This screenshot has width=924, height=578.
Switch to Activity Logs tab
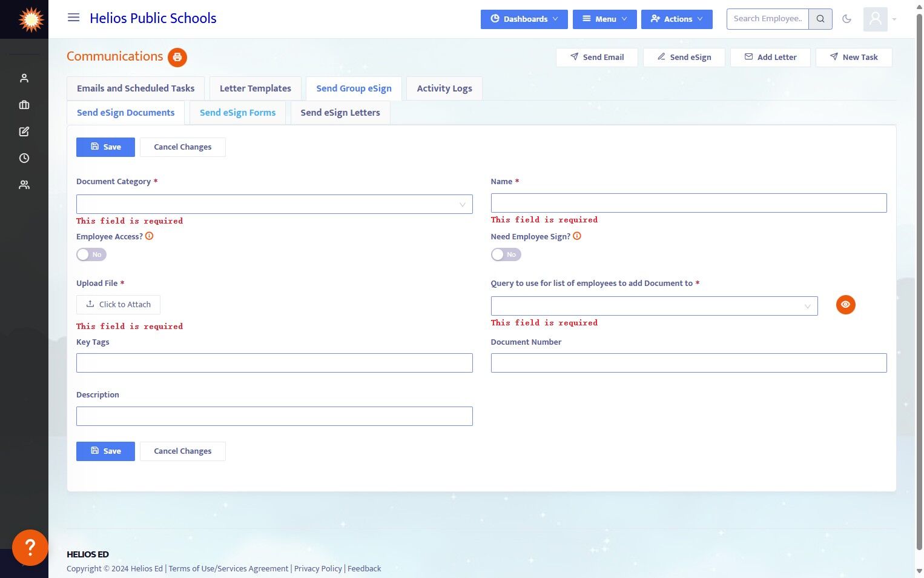point(444,88)
